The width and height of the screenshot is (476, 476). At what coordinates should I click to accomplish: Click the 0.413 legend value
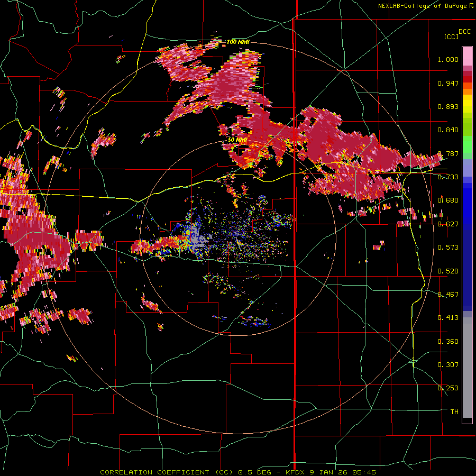pos(448,318)
